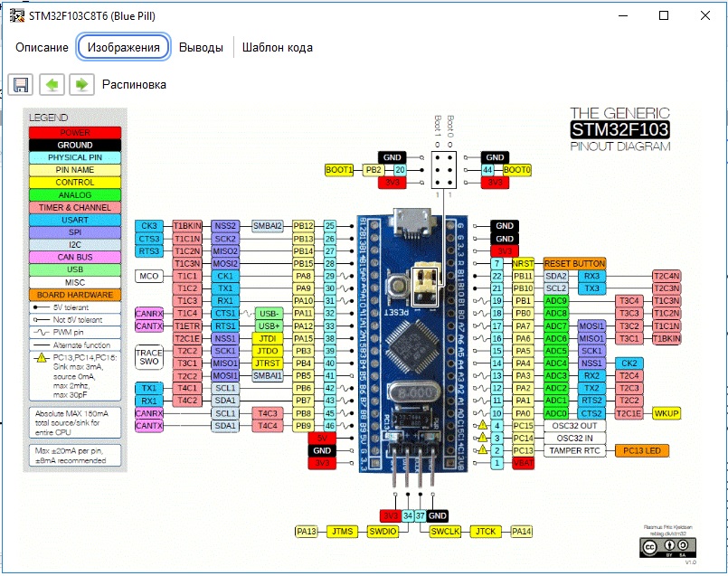Go to previous image with left arrow

[52, 84]
